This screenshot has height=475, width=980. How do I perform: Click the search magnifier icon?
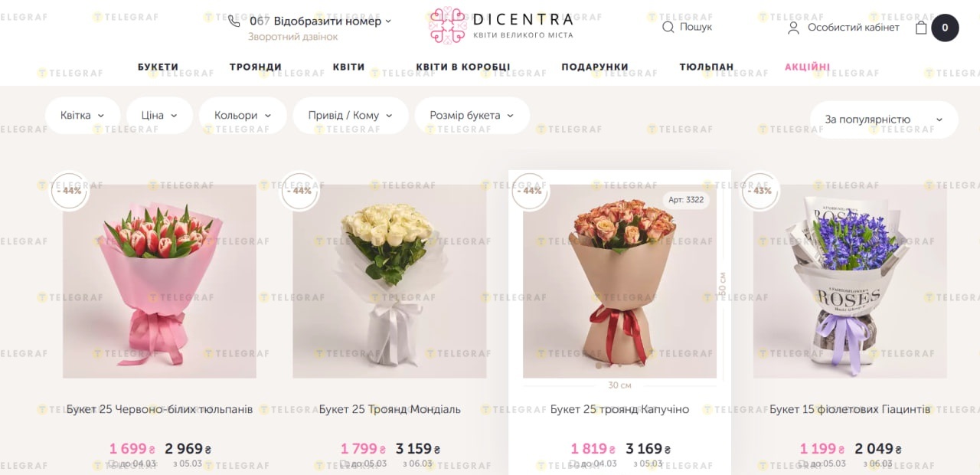[668, 27]
